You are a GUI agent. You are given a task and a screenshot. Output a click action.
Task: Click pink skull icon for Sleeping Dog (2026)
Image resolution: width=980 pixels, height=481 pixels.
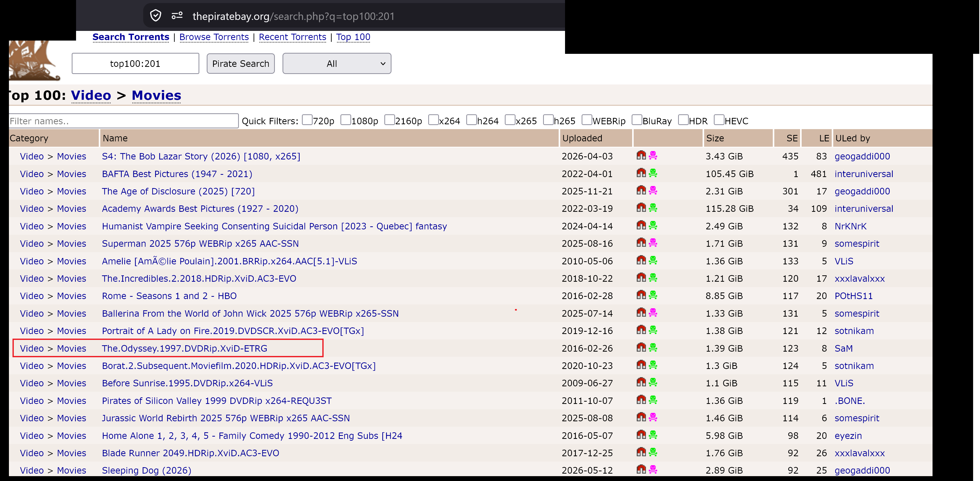coord(653,470)
